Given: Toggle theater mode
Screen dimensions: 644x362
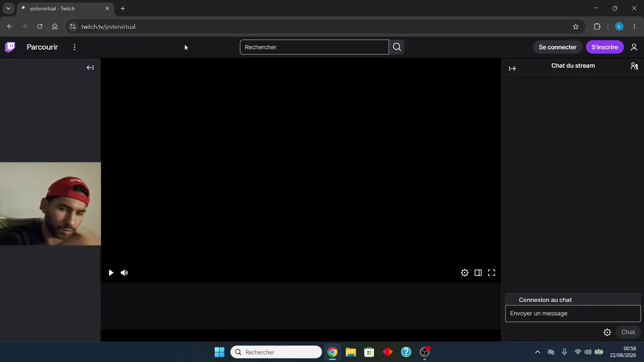Looking at the screenshot, I should (478, 273).
